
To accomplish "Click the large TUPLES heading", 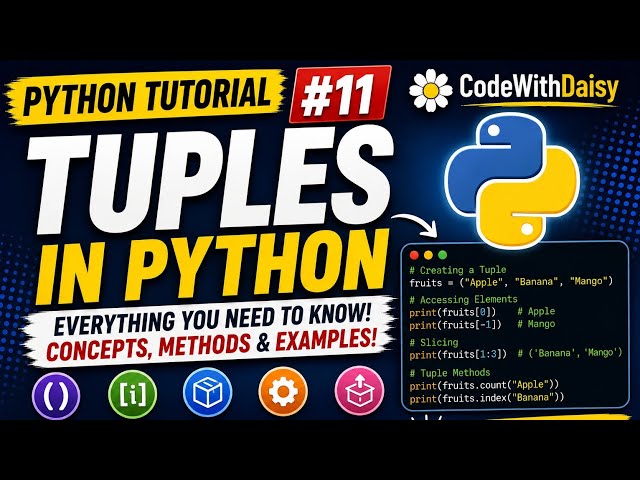I will click(x=210, y=178).
